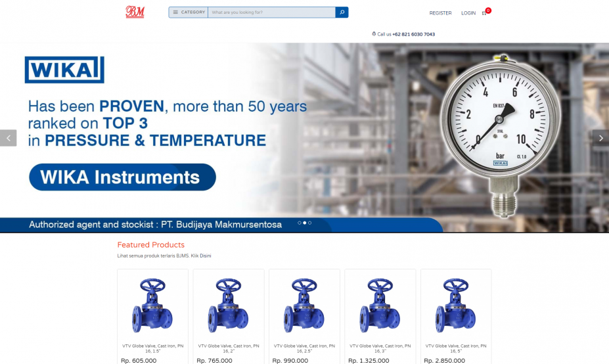Open VTV Globe Valve 5" product image
Image resolution: width=609 pixels, height=364 pixels.
click(455, 306)
